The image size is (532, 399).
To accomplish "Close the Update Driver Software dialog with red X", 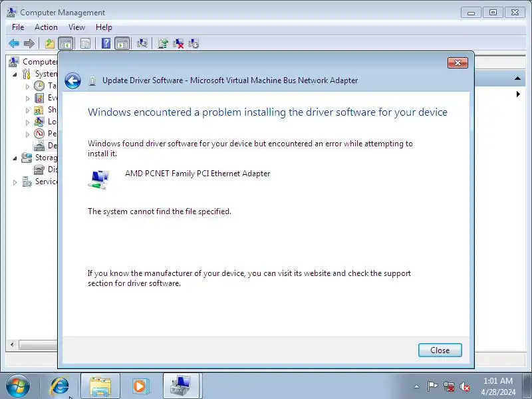I will 458,63.
